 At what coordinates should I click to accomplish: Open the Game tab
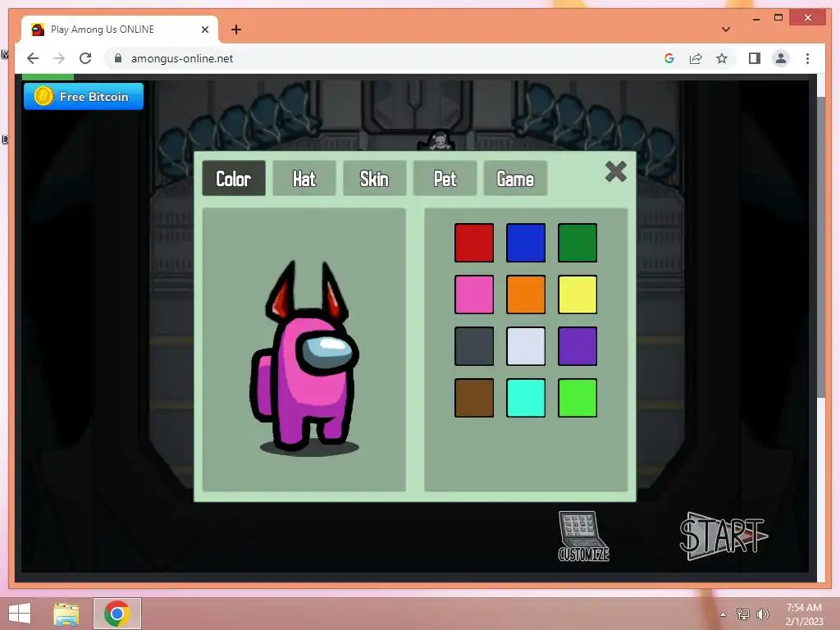point(515,178)
